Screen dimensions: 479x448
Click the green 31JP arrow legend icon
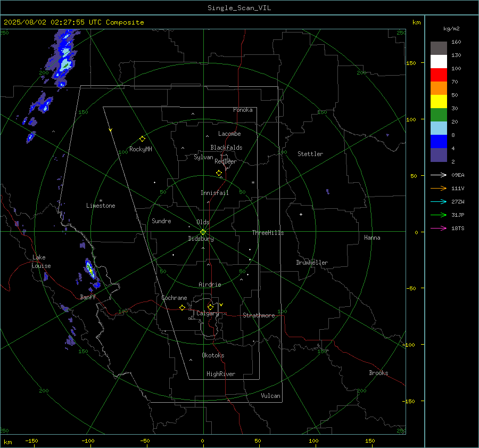(x=439, y=215)
